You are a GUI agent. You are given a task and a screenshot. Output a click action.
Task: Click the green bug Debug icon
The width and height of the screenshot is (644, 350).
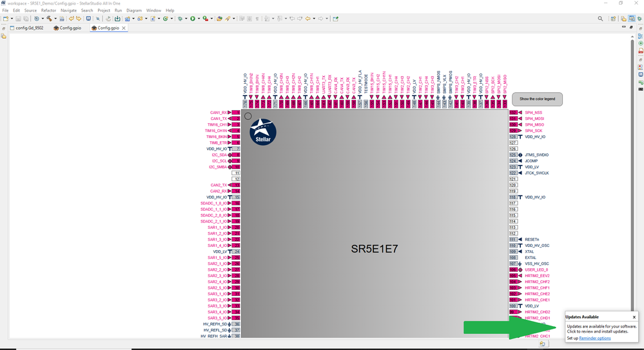(x=180, y=19)
